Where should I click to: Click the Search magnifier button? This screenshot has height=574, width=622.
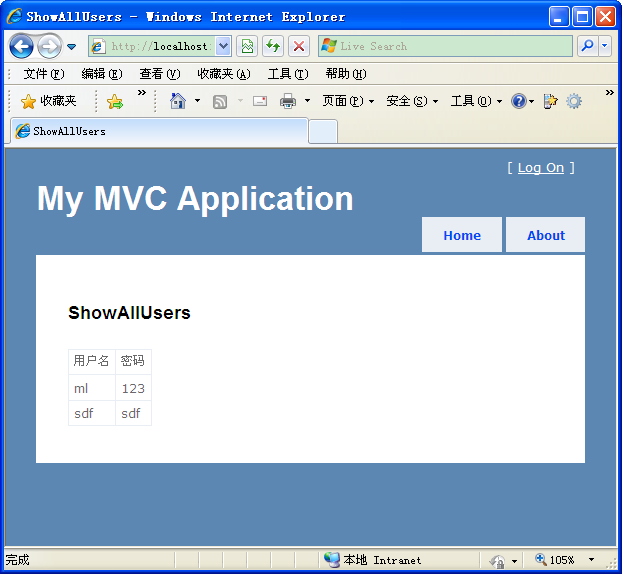tap(587, 46)
